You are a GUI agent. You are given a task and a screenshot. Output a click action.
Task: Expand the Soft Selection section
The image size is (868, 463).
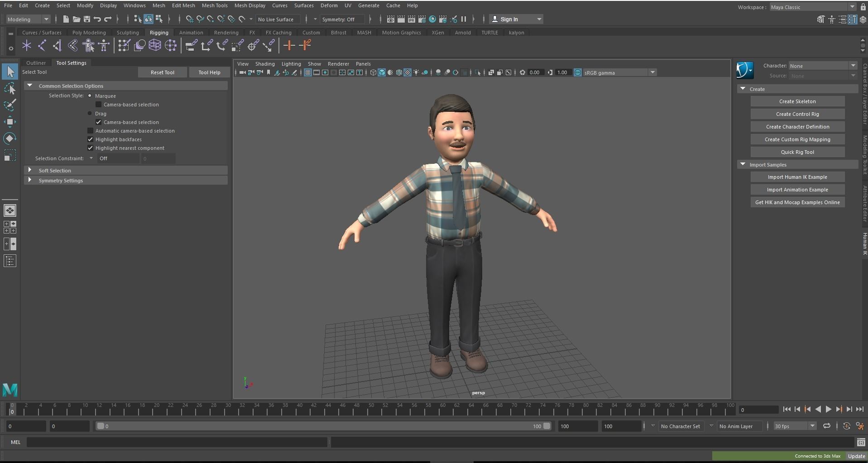[x=126, y=170]
